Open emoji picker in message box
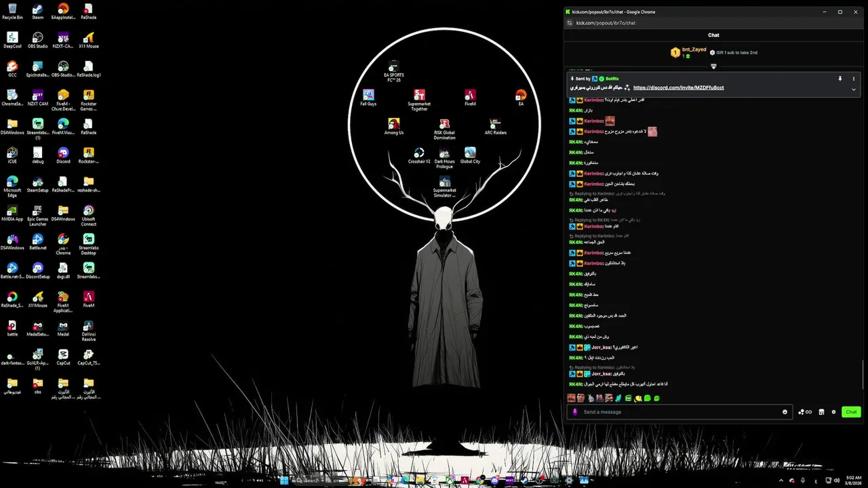868x488 pixels. tap(785, 412)
